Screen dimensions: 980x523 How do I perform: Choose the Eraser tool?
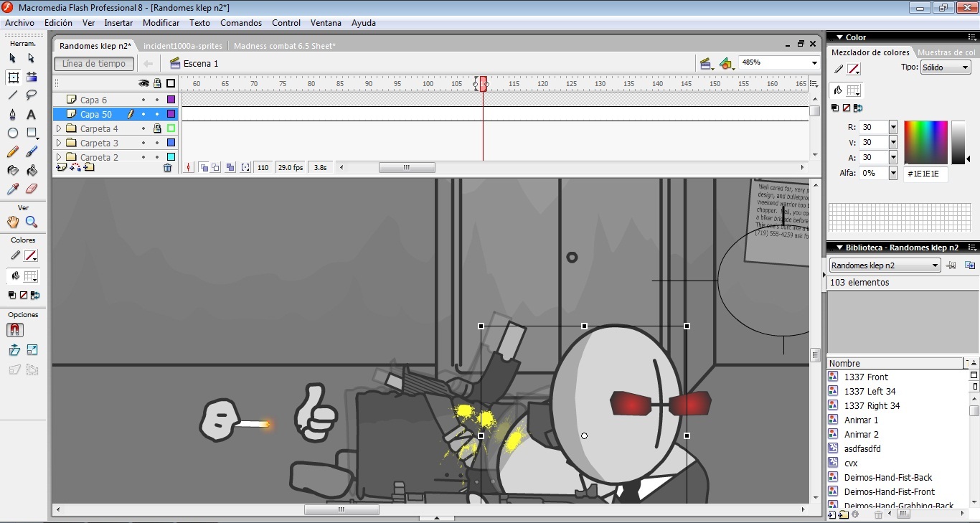tap(32, 189)
